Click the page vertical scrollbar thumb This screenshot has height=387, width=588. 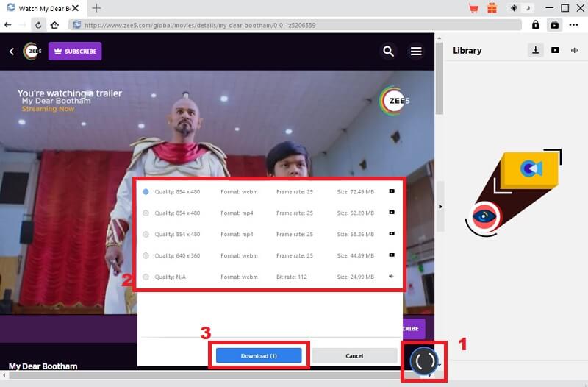click(x=439, y=79)
